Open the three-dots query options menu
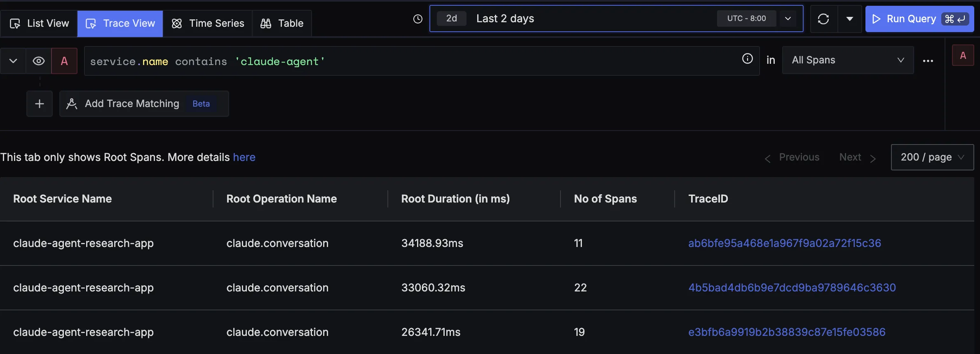Screen dimensions: 980x354 (928, 61)
